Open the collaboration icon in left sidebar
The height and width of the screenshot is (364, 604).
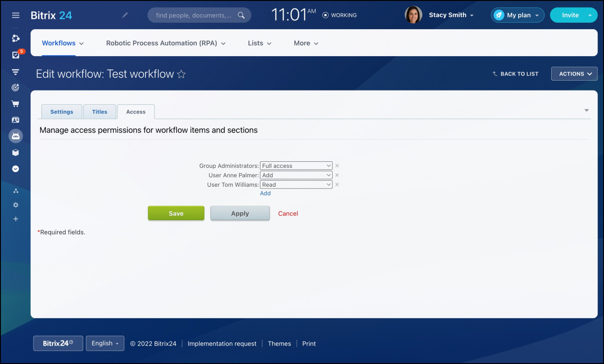coord(16,38)
